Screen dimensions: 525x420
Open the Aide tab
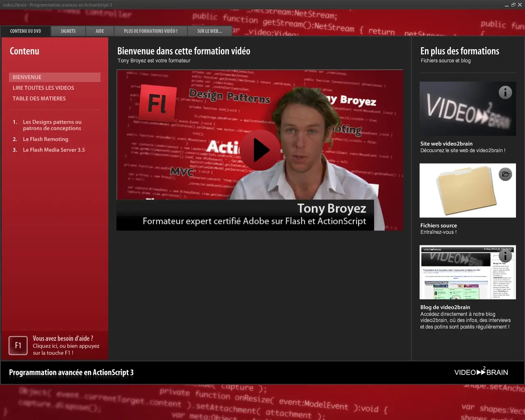pos(100,31)
